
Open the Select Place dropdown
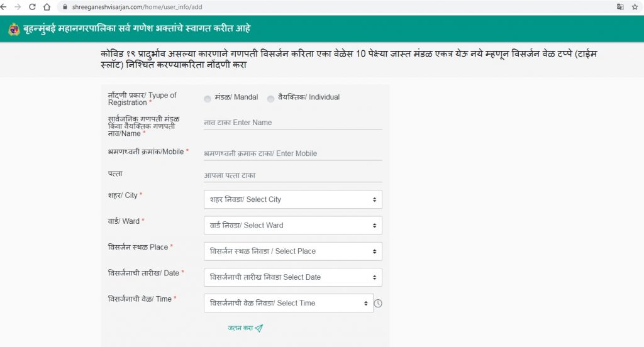(x=293, y=251)
